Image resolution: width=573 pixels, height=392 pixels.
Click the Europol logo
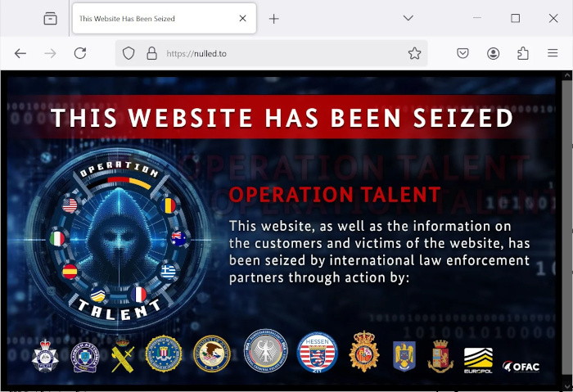point(478,360)
